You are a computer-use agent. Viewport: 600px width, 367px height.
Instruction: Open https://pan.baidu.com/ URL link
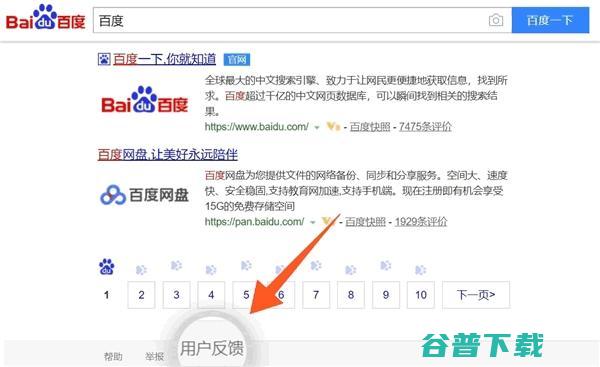tap(254, 222)
